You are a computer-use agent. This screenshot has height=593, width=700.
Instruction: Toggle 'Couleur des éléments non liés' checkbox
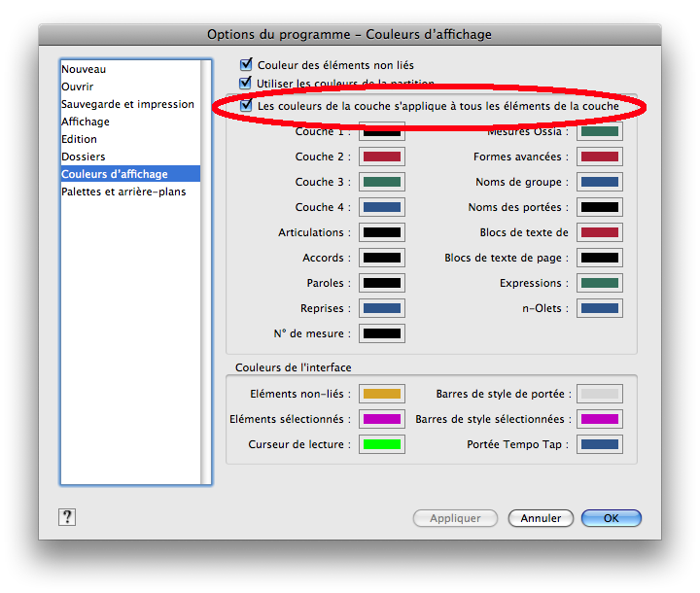(x=247, y=65)
